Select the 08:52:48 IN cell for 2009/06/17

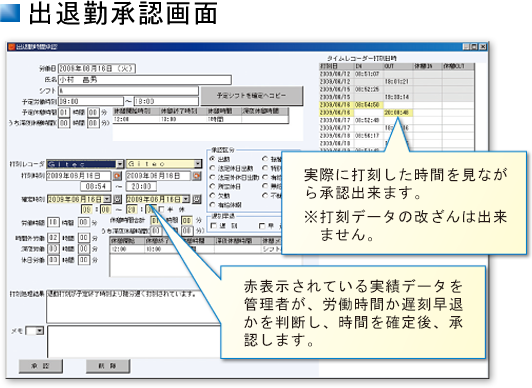tap(369, 120)
